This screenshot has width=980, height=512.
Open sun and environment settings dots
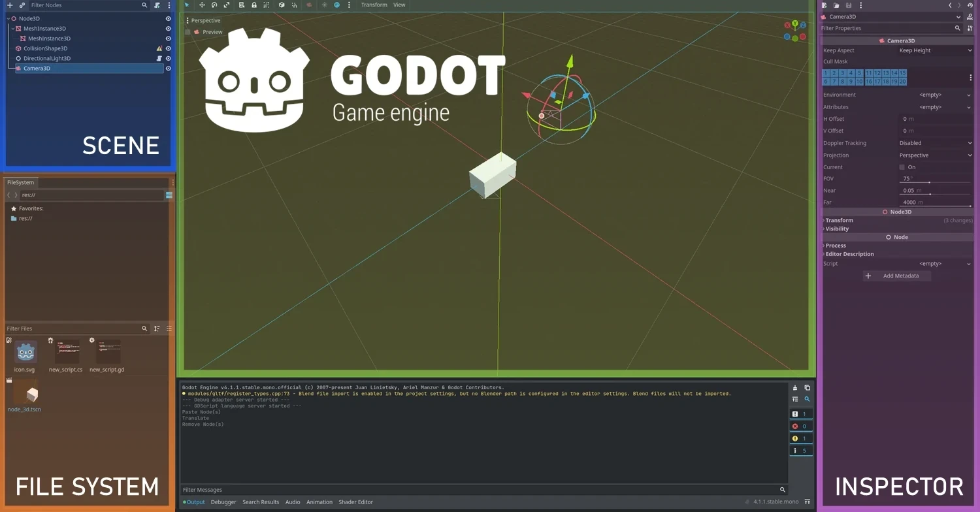(x=349, y=5)
